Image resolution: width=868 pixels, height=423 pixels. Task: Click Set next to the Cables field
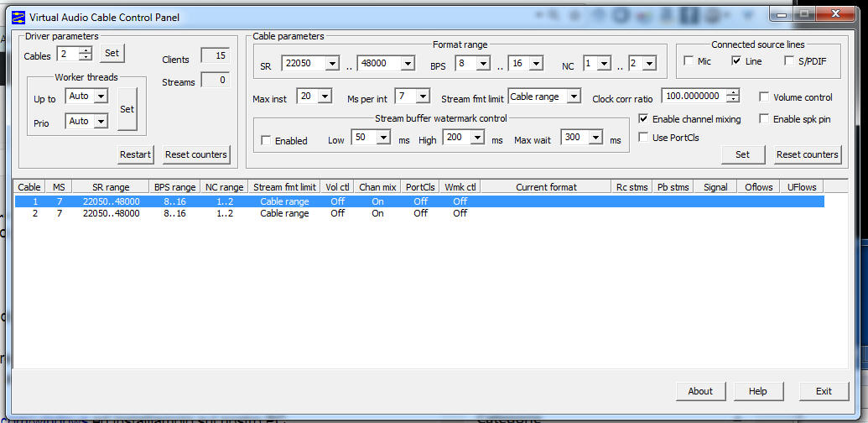(x=112, y=53)
